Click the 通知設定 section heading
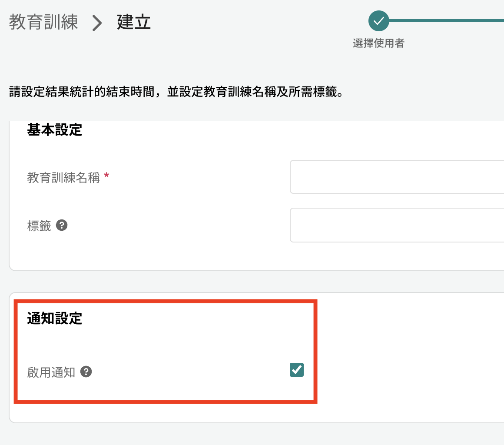This screenshot has width=504, height=445. (x=55, y=318)
